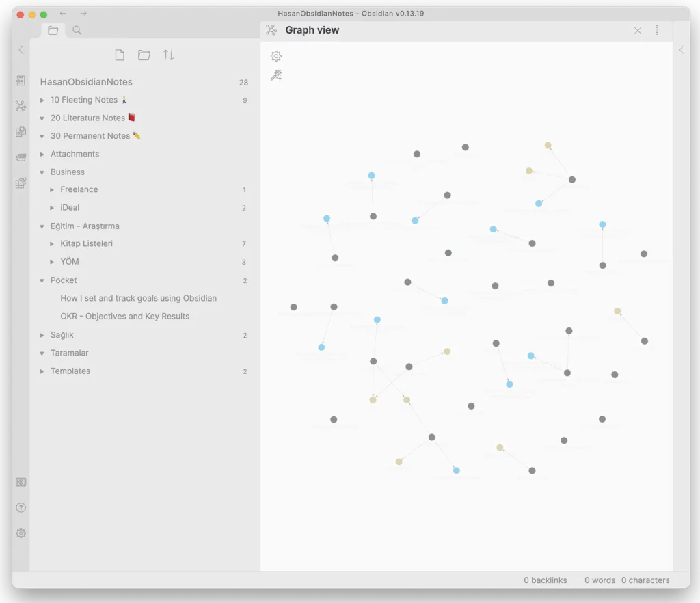Image resolution: width=700 pixels, height=603 pixels.
Task: Click the 0 backlinks status item
Action: [x=546, y=580]
